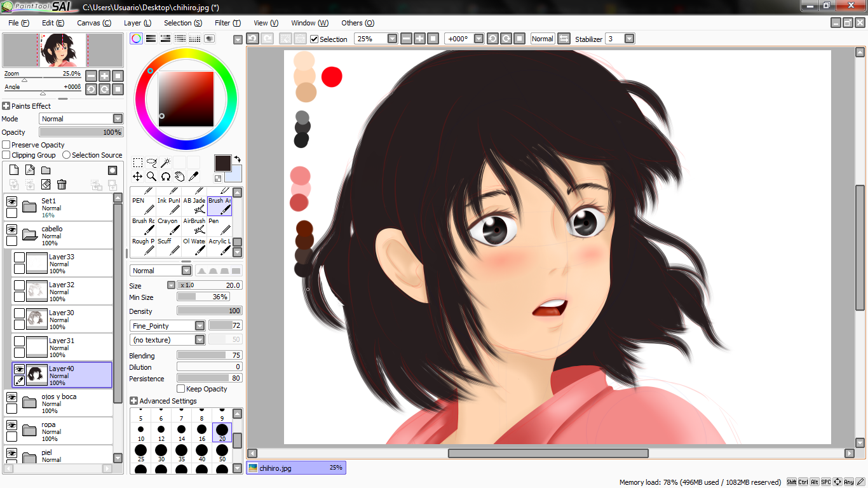Image resolution: width=868 pixels, height=488 pixels.
Task: Zoom in with navigator plus button
Action: pyautogui.click(x=104, y=76)
